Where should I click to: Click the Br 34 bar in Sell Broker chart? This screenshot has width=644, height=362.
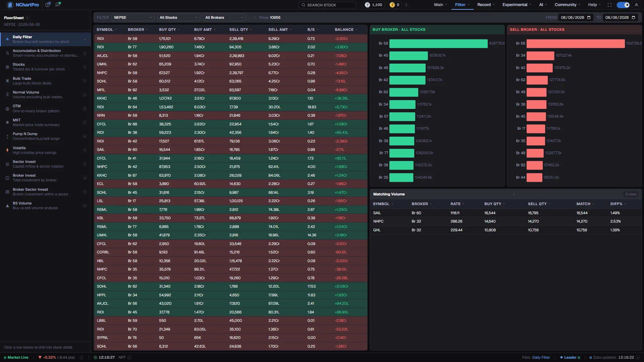click(540, 56)
